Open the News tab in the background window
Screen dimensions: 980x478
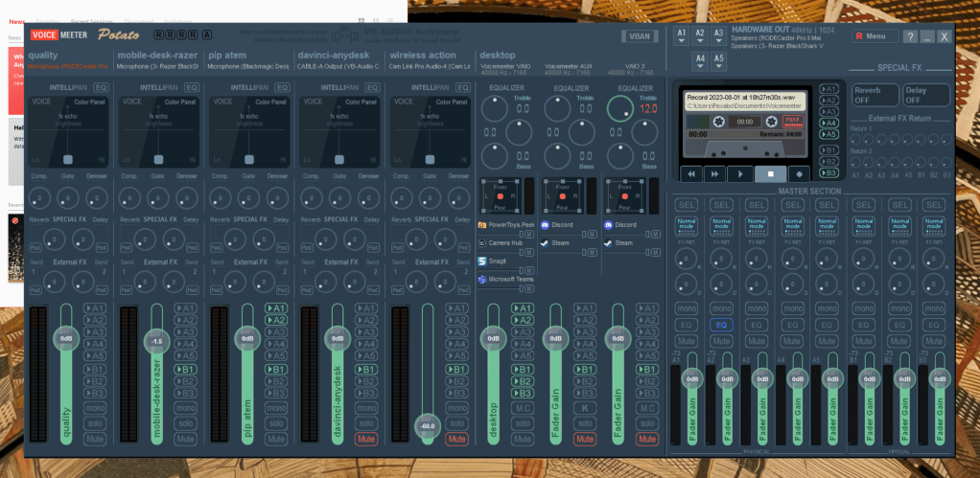[17, 21]
